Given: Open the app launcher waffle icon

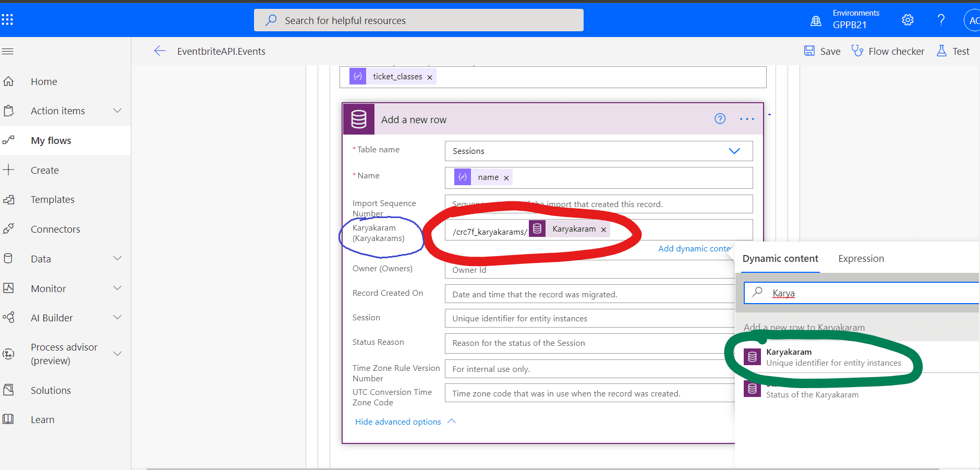Looking at the screenshot, I should [x=7, y=20].
